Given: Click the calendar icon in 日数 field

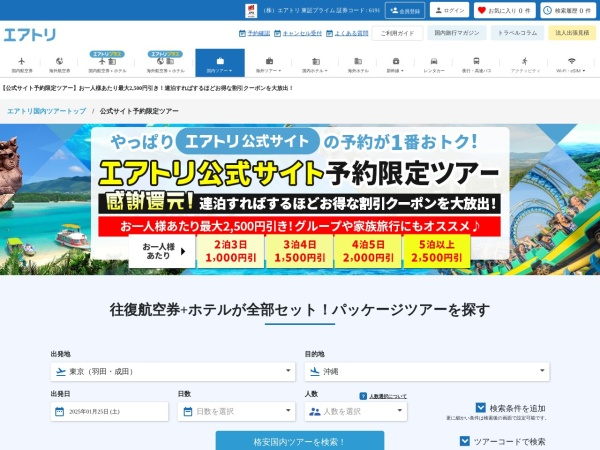Looking at the screenshot, I should [188, 412].
